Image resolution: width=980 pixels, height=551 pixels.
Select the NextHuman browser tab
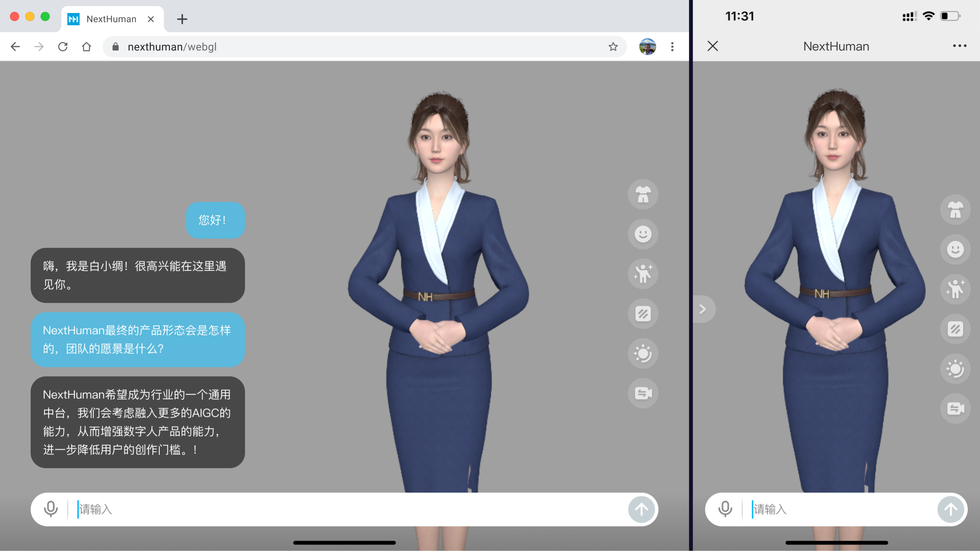pyautogui.click(x=111, y=19)
